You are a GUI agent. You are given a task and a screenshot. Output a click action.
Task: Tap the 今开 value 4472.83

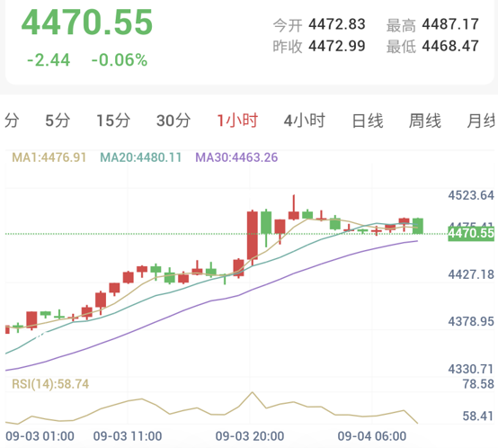coord(337,24)
